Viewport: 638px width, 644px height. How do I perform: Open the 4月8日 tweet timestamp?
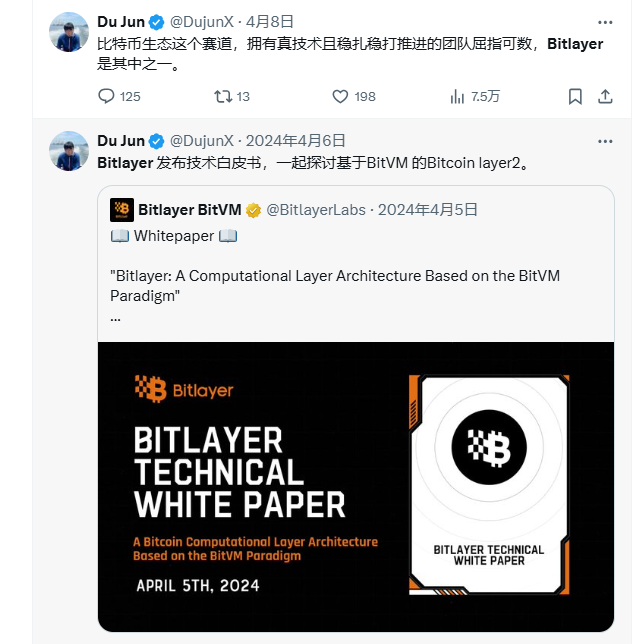[x=269, y=22]
